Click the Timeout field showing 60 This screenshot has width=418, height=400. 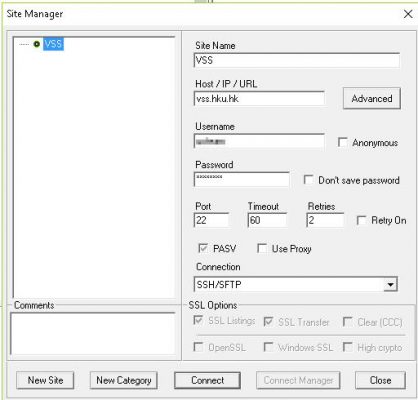267,220
